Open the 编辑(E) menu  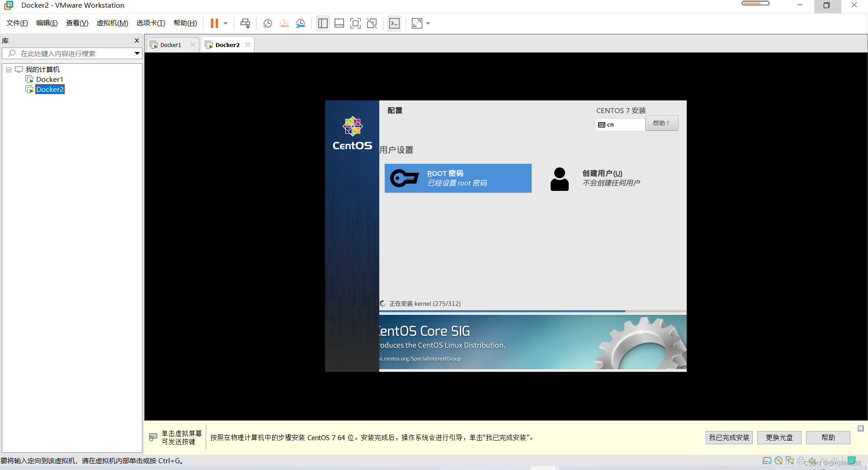click(x=47, y=23)
